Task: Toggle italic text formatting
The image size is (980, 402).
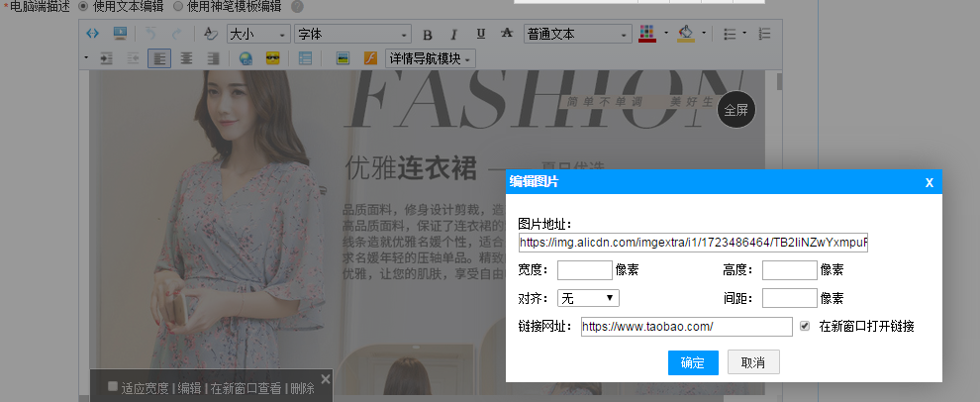Action: pyautogui.click(x=454, y=35)
